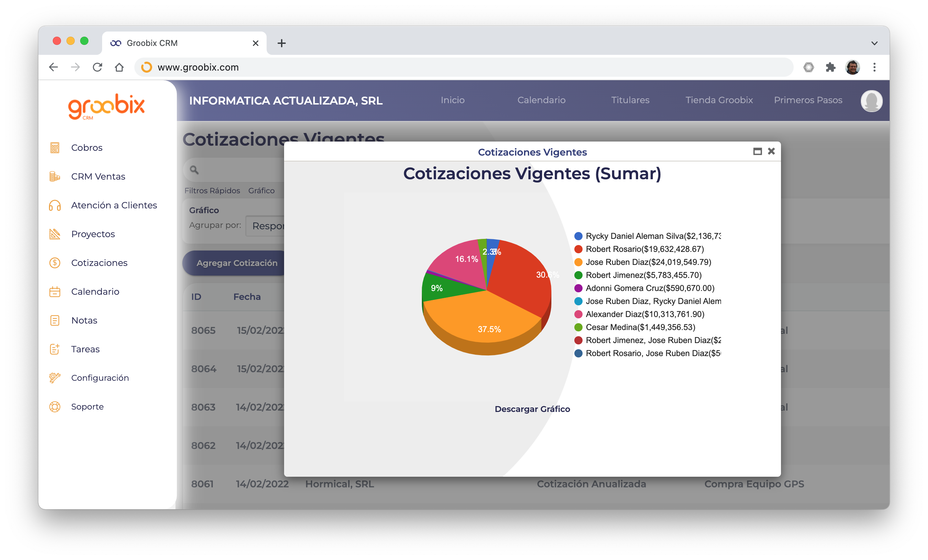Switch to Gráfico tab
This screenshot has height=560, width=928.
pos(261,191)
